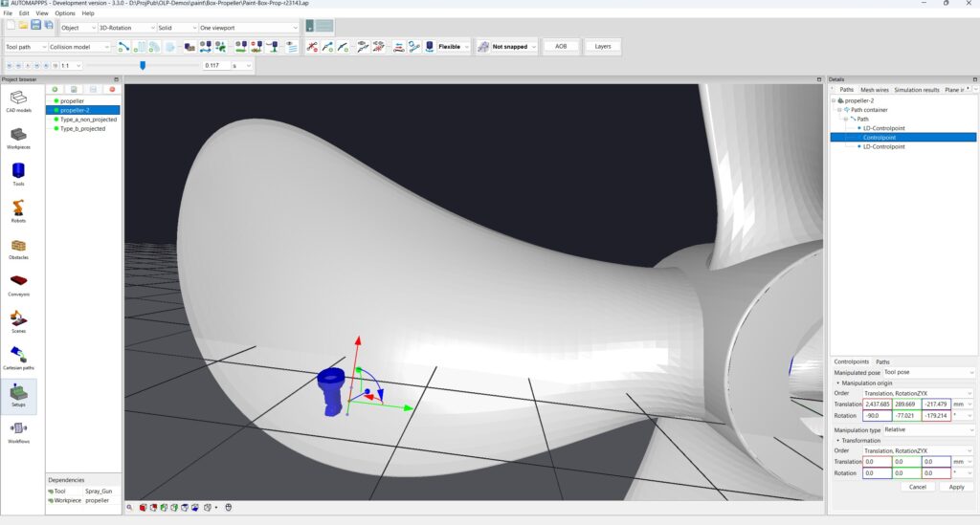Click the snapping icon beside Not snapped
The height and width of the screenshot is (525, 980).
point(483,47)
